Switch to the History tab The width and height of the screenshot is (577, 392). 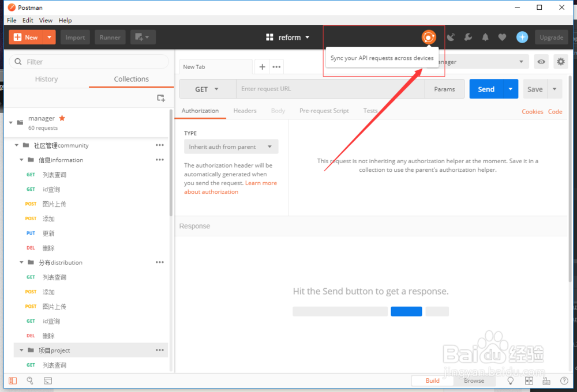point(46,79)
